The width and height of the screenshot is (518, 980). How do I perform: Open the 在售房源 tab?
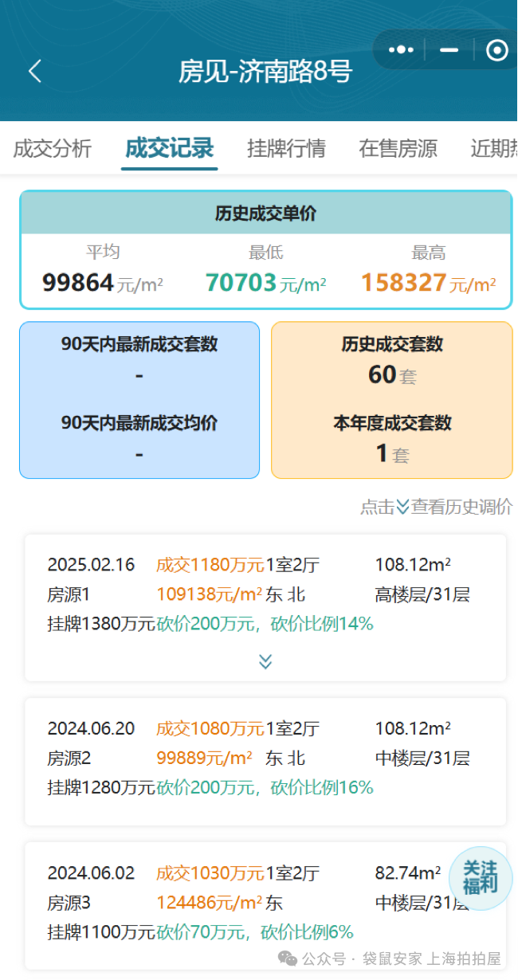pyautogui.click(x=398, y=148)
